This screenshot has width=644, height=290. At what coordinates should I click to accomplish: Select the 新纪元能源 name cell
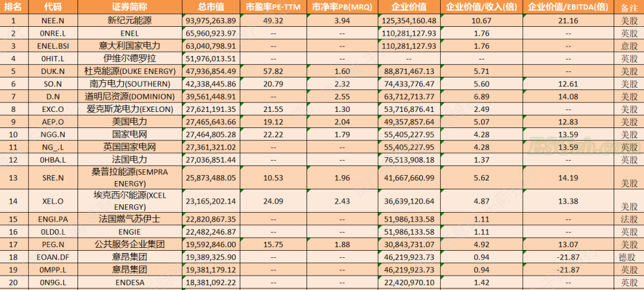(x=129, y=20)
